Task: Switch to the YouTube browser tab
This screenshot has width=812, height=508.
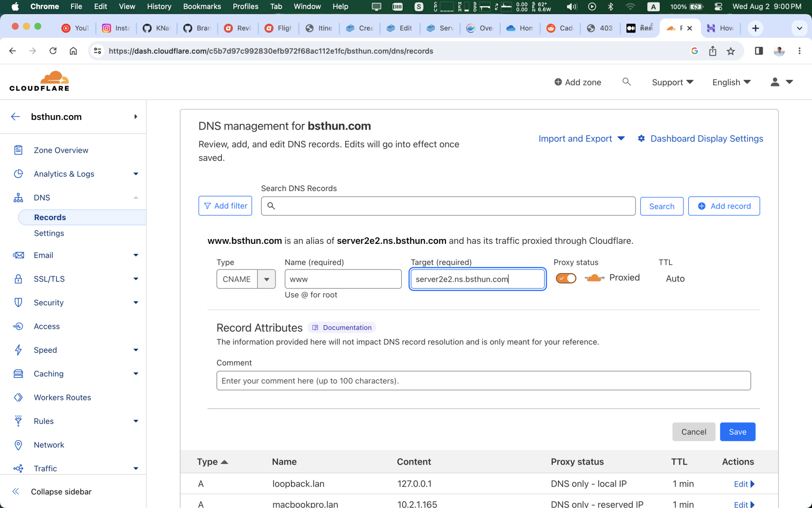Action: (75, 28)
